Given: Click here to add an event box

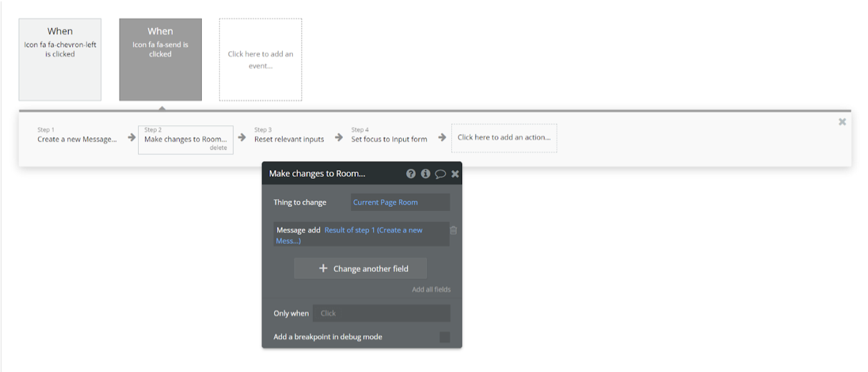Looking at the screenshot, I should [261, 59].
